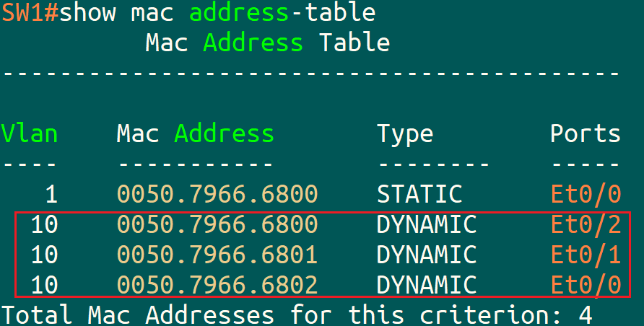Click DYNAMIC type in the Et0/1 row
The height and width of the screenshot is (326, 644).
click(426, 255)
